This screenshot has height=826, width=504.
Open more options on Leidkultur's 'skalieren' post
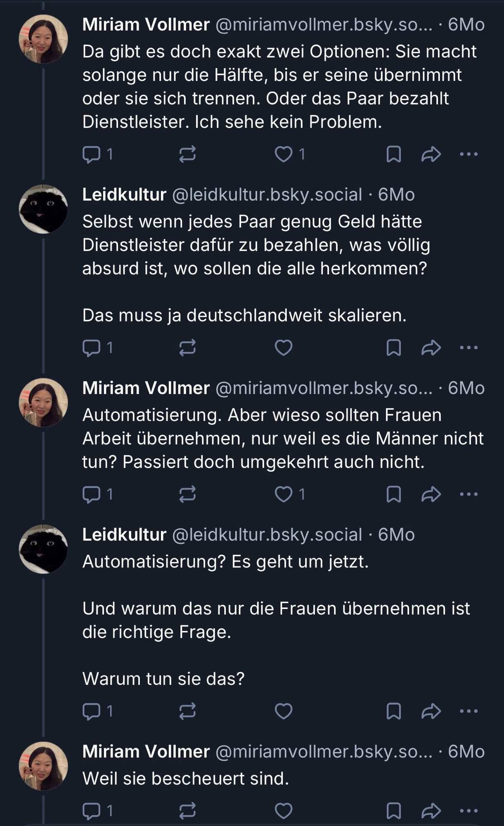coord(469,348)
